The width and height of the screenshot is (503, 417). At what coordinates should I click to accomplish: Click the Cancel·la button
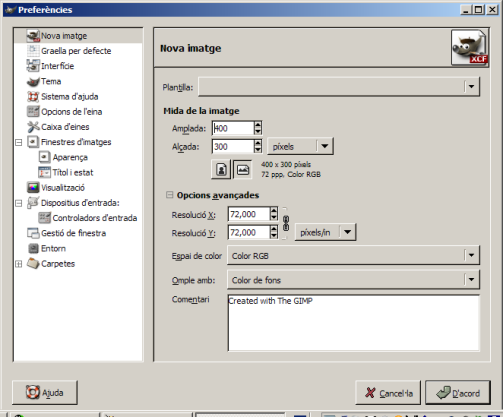coord(388,393)
